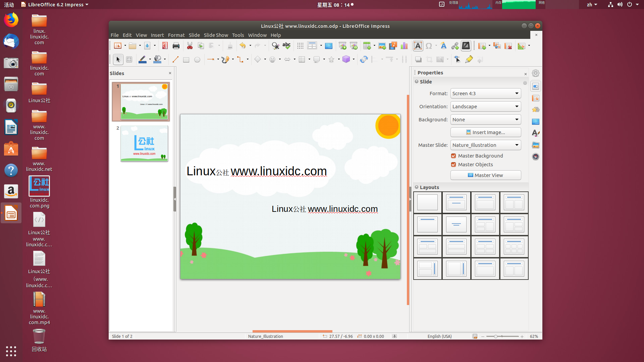The width and height of the screenshot is (644, 362).
Task: Toggle the Master Objects checkbox
Action: [x=454, y=165]
